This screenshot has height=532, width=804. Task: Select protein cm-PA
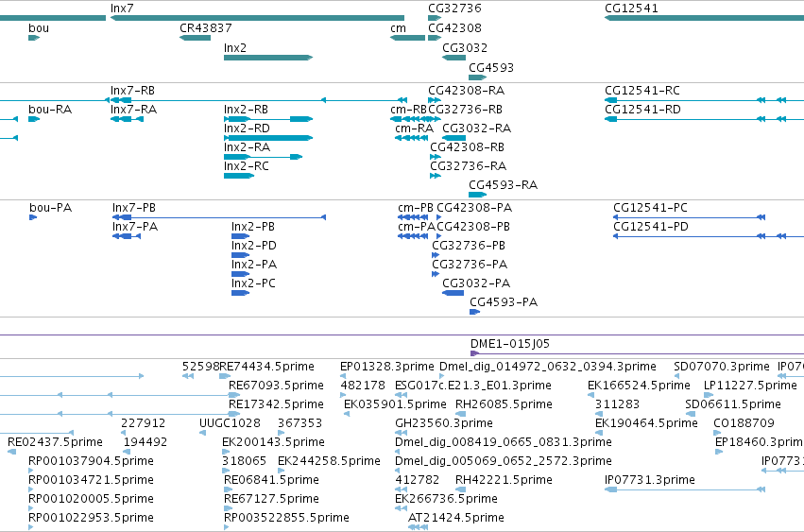[x=417, y=227]
